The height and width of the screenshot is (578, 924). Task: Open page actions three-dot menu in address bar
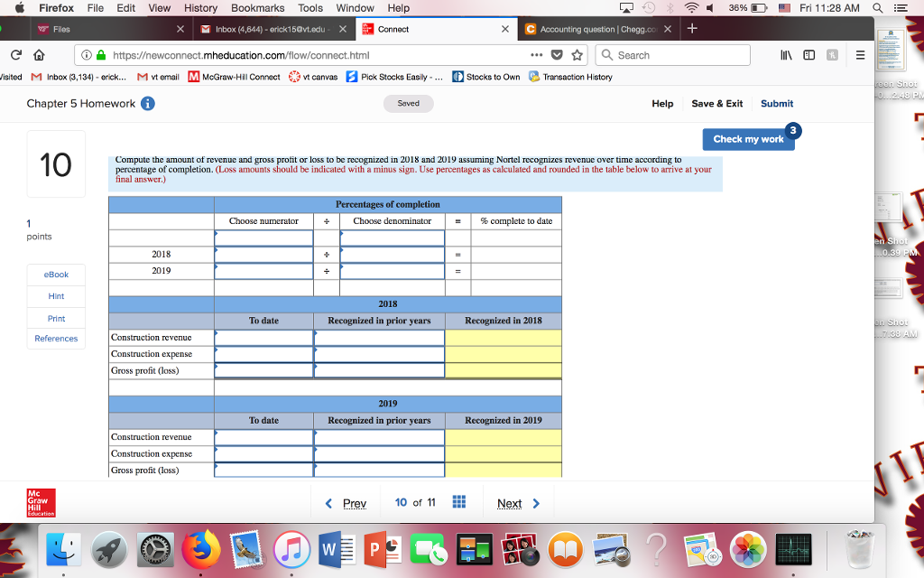(536, 55)
